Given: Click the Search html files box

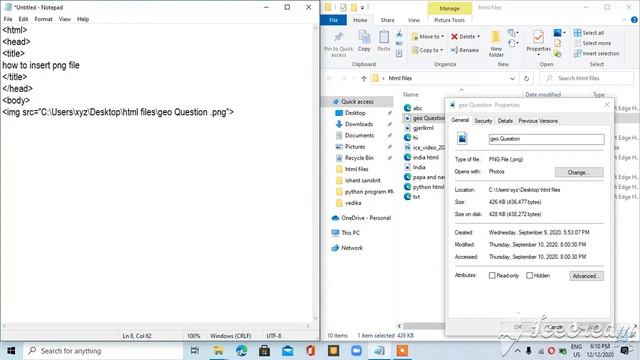Looking at the screenshot, I should pos(587,78).
